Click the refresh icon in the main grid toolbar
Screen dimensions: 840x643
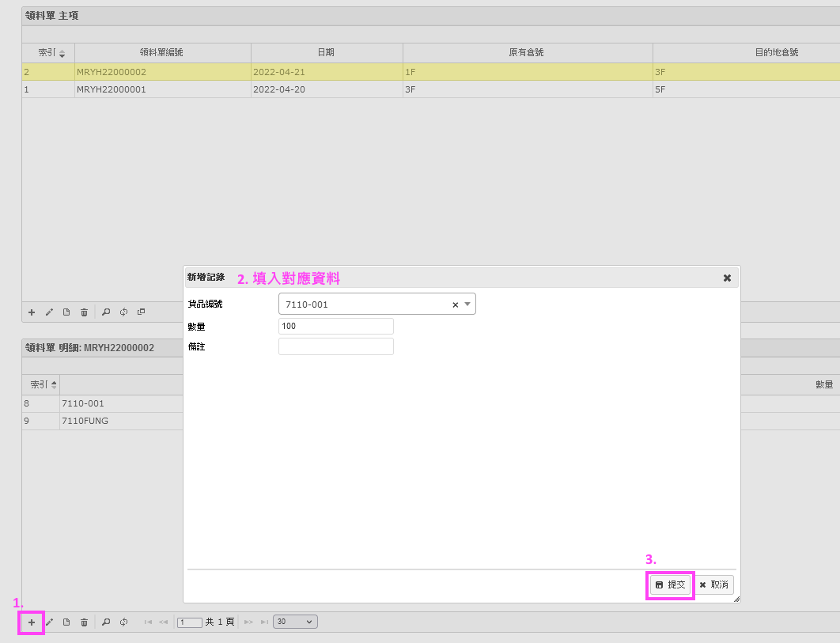(x=124, y=312)
